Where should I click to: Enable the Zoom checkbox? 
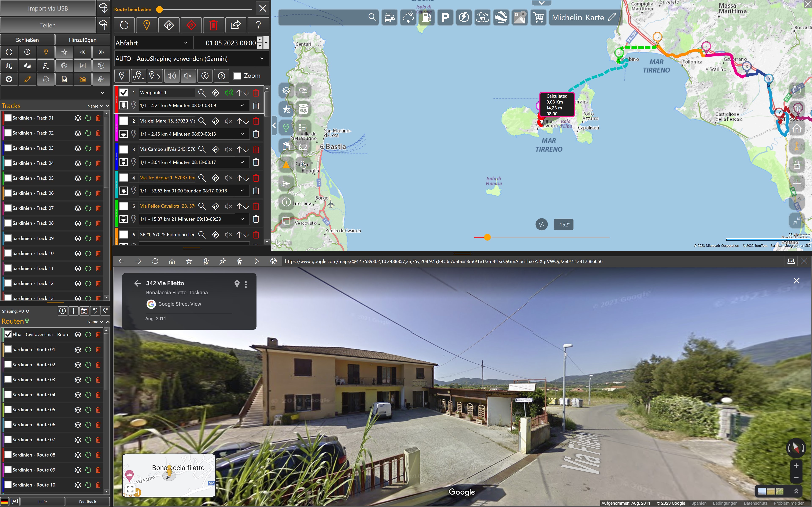tap(237, 76)
